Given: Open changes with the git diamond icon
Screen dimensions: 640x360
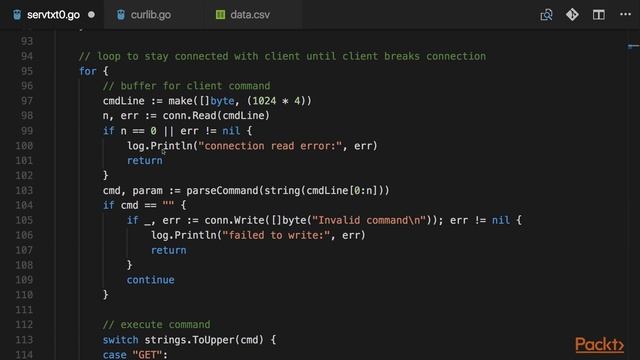Looking at the screenshot, I should pyautogui.click(x=572, y=15).
